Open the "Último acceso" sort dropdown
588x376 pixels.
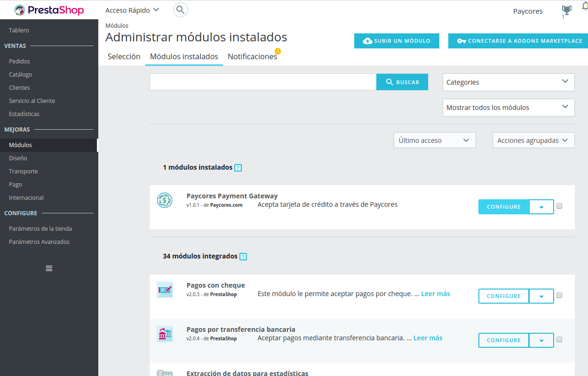pos(435,140)
